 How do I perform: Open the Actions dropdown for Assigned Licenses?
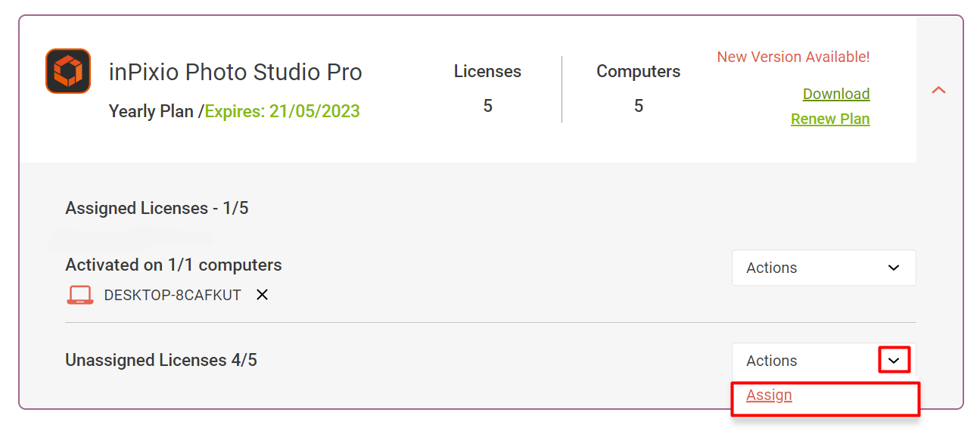point(823,268)
